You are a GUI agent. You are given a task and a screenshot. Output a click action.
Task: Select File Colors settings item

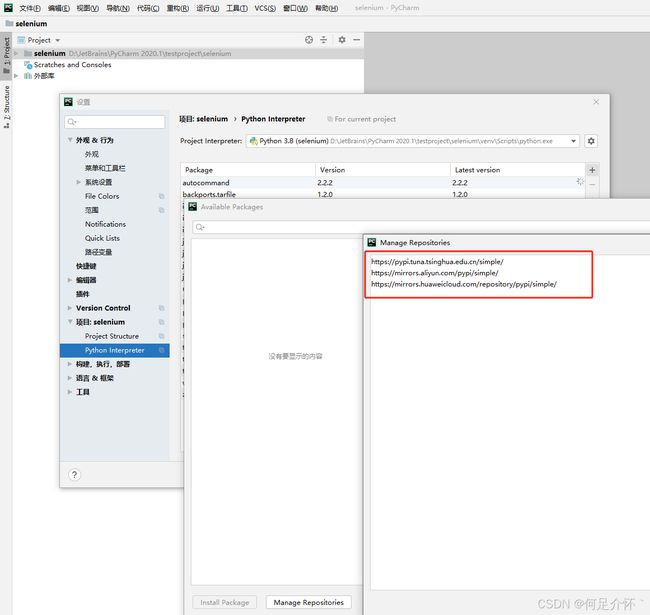tap(102, 196)
